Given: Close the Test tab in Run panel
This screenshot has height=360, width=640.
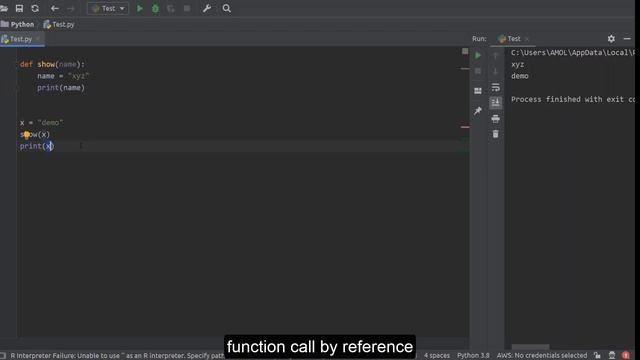Looking at the screenshot, I should coord(527,39).
